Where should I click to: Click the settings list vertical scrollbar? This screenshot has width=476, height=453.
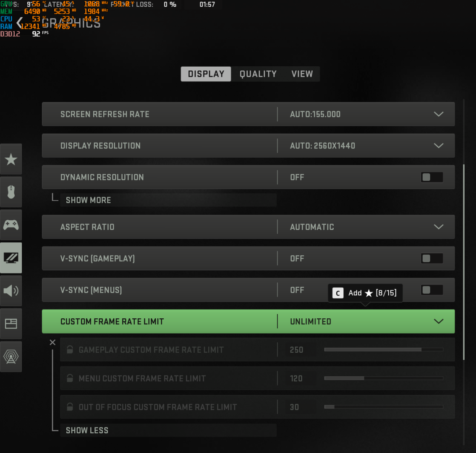(463, 262)
